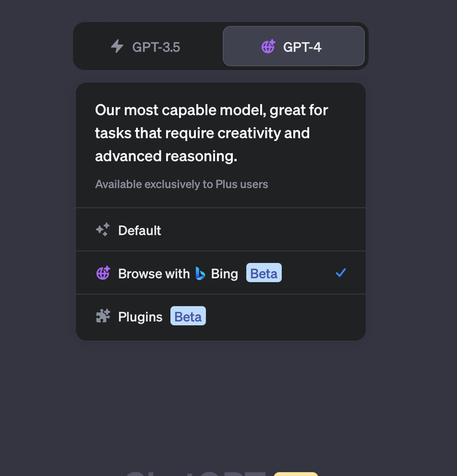
Task: Click the 'Our most capable model' description
Action: click(x=211, y=133)
